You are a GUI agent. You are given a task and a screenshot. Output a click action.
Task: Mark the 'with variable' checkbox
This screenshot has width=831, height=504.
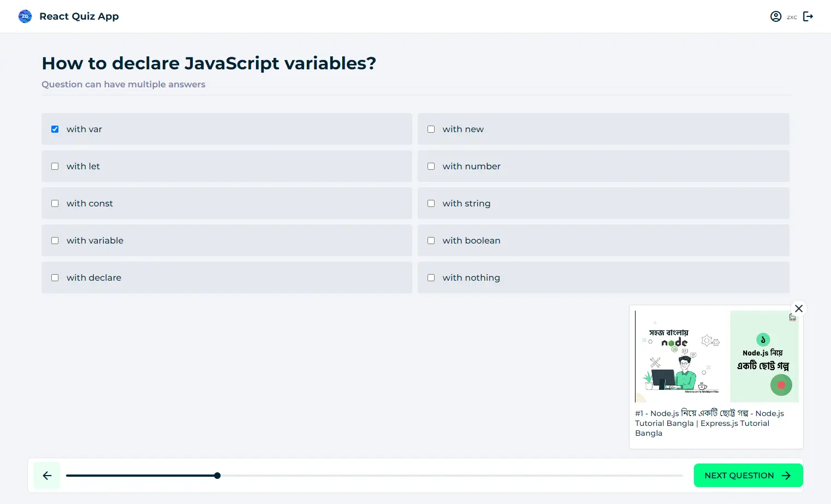tap(55, 241)
